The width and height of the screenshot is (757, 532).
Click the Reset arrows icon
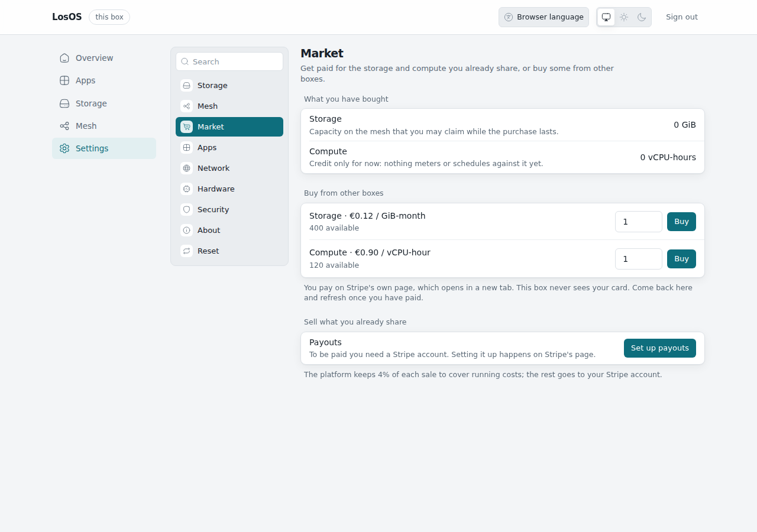click(187, 251)
